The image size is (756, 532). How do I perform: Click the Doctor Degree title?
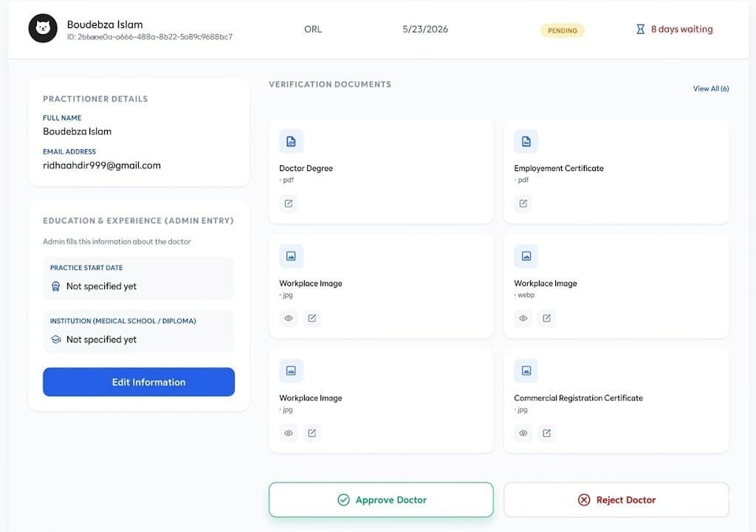[306, 168]
